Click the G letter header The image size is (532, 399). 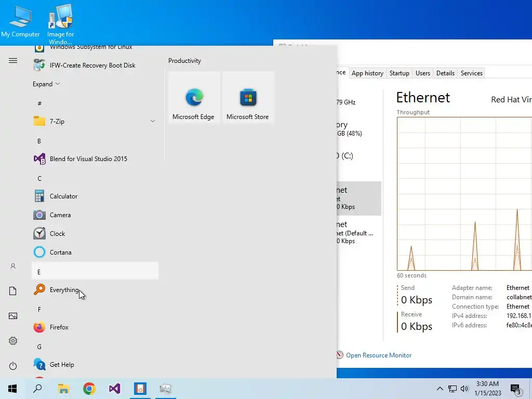(95, 347)
